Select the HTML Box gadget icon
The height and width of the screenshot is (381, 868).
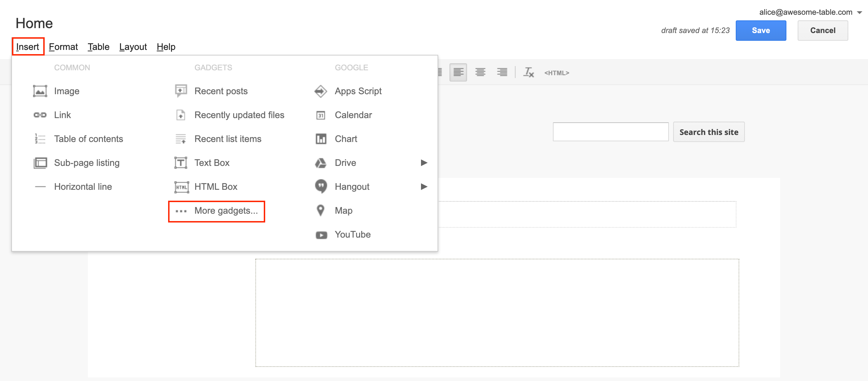tap(181, 187)
